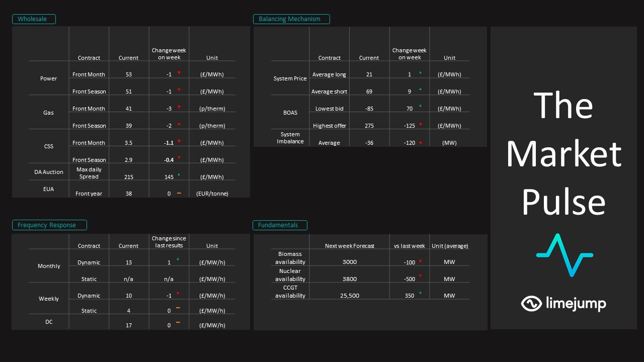Select the System Price row label
Screen dimensions: 644x362
tap(290, 78)
